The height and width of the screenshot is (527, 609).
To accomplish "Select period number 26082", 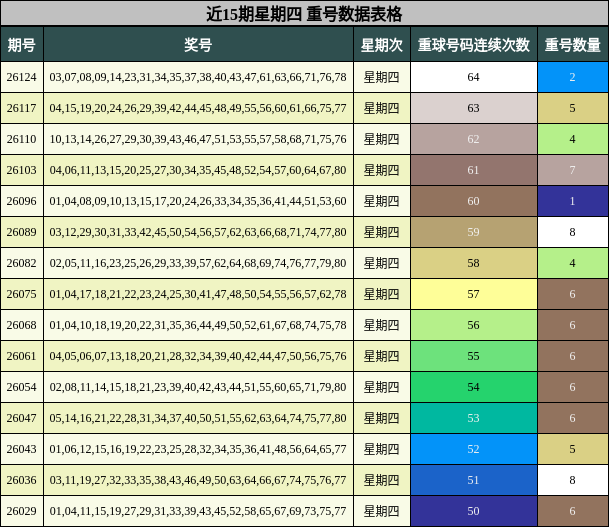I will pyautogui.click(x=21, y=263).
